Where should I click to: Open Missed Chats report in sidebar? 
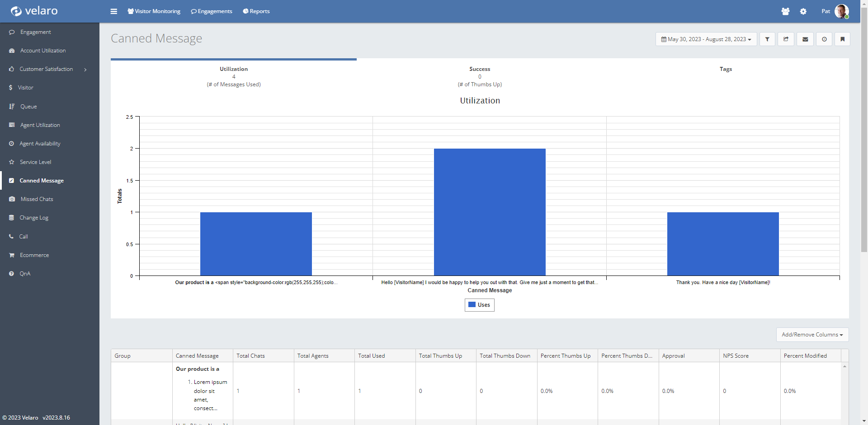(37, 199)
